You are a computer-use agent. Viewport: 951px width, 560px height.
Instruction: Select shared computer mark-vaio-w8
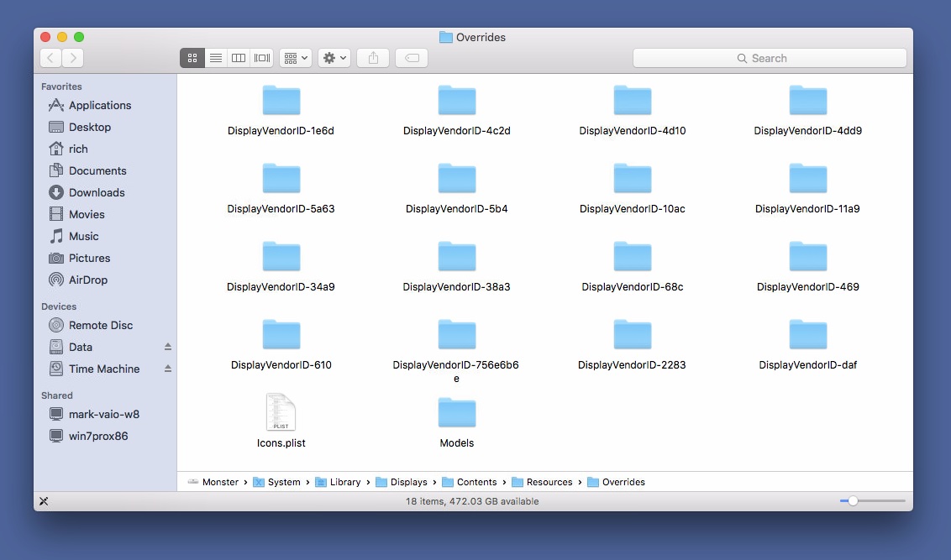[94, 415]
